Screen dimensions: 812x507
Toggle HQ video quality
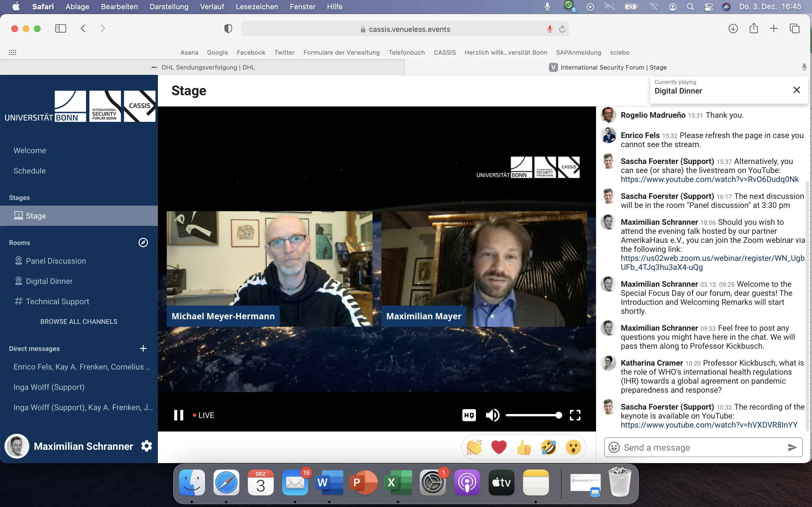click(469, 415)
